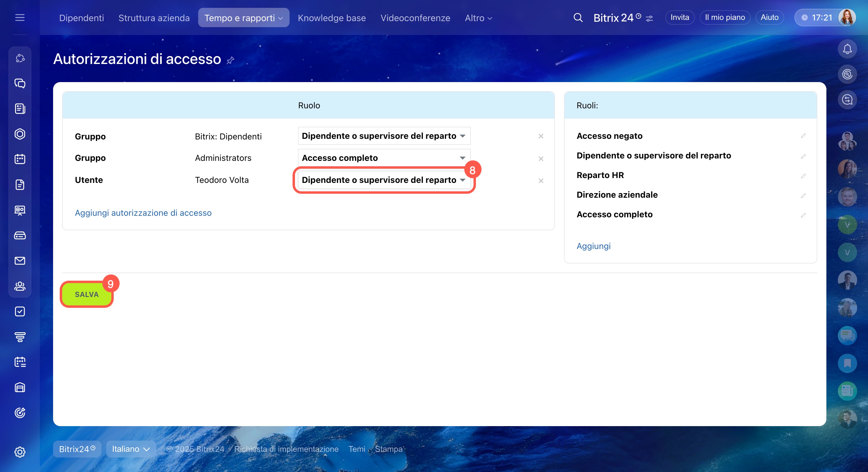Open role dropdown for Teodoro Volta
Viewport: 868px width, 472px height.
[x=384, y=180]
